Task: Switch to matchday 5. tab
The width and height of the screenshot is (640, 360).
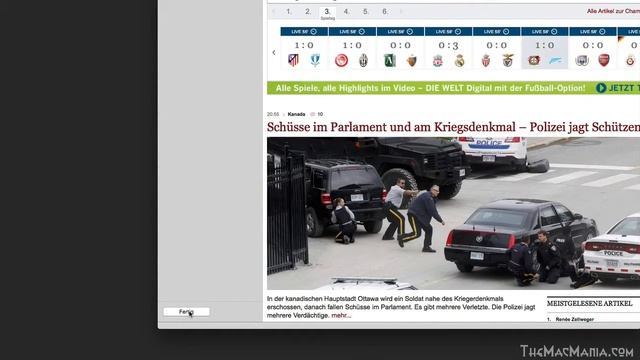Action: coord(366,12)
